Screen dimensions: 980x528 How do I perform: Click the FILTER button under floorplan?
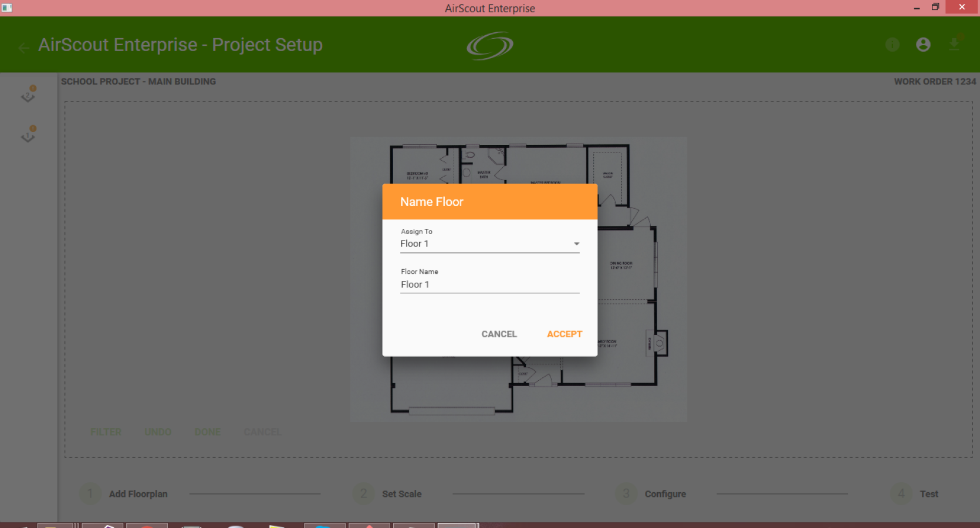106,432
